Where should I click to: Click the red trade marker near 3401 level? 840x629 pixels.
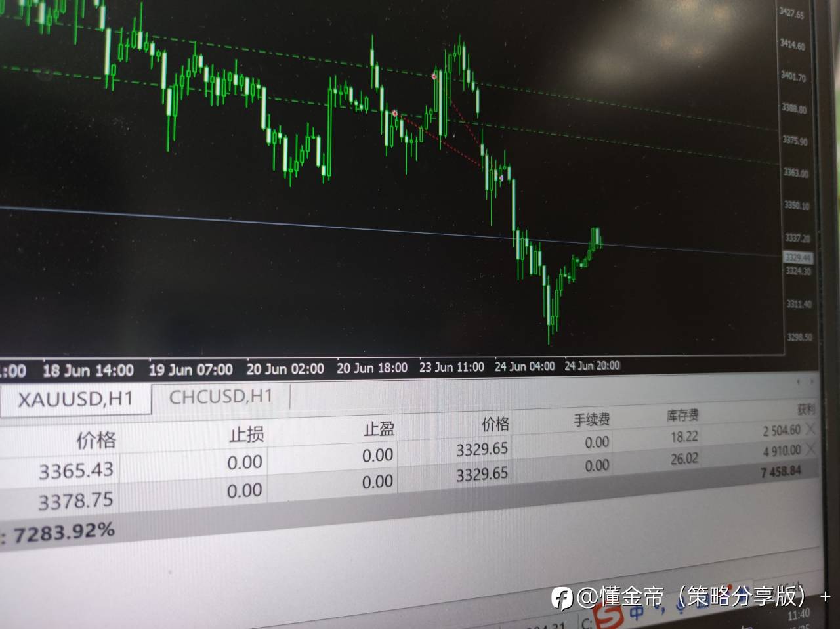tap(434, 77)
